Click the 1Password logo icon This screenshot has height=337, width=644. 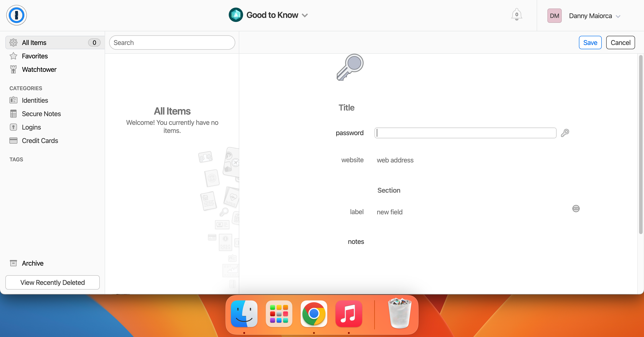tap(17, 15)
